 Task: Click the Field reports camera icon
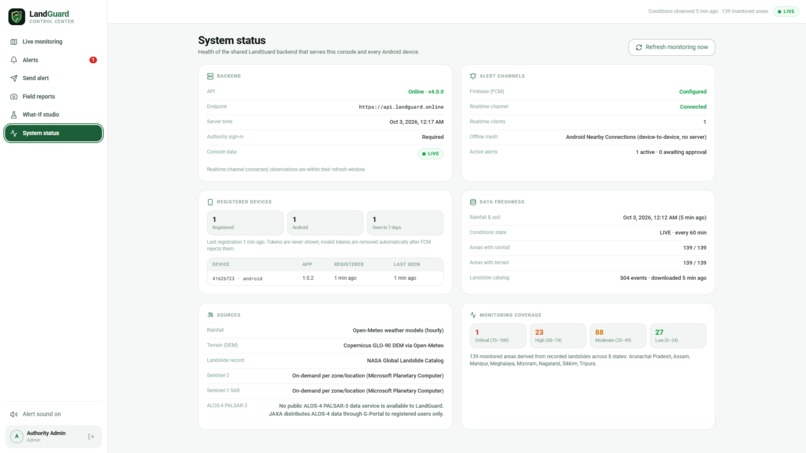(14, 97)
